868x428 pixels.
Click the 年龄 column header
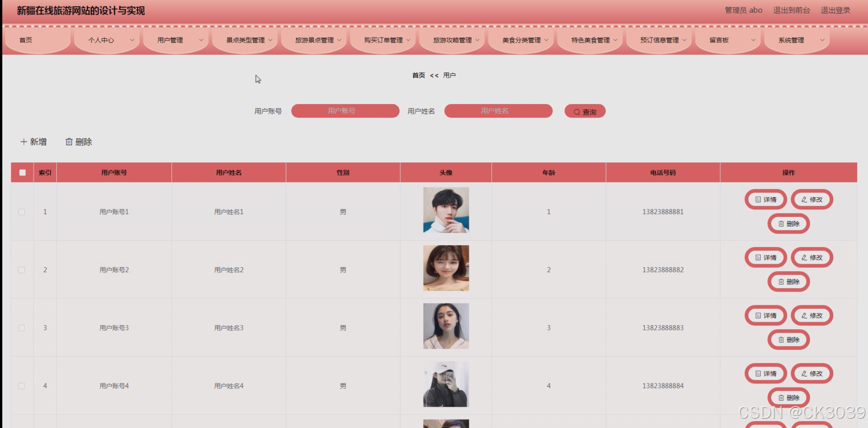coord(549,172)
